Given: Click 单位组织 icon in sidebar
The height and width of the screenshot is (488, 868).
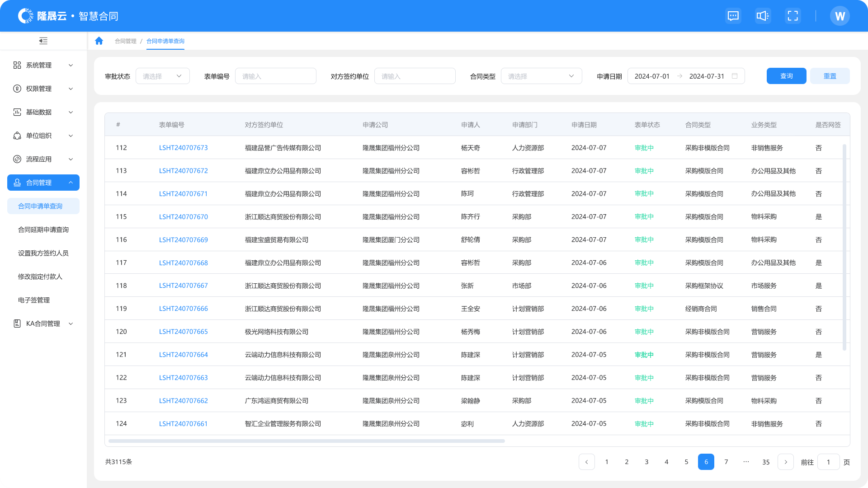Looking at the screenshot, I should click(17, 136).
